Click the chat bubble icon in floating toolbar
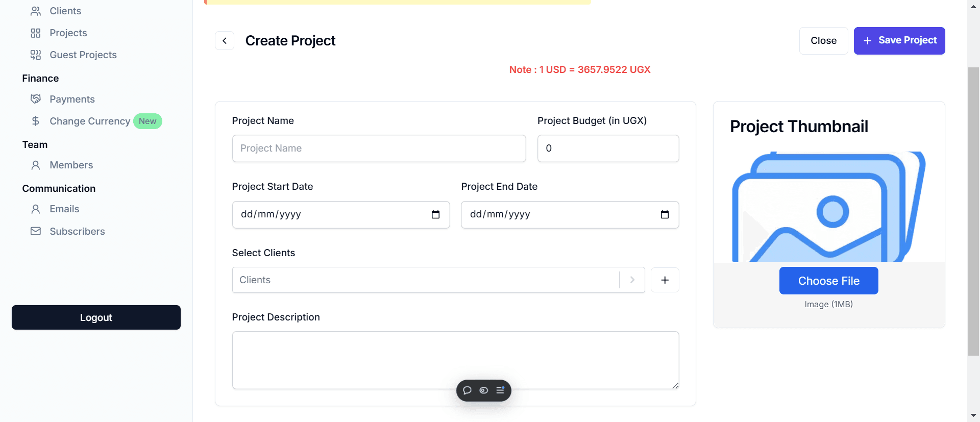 coord(467,390)
